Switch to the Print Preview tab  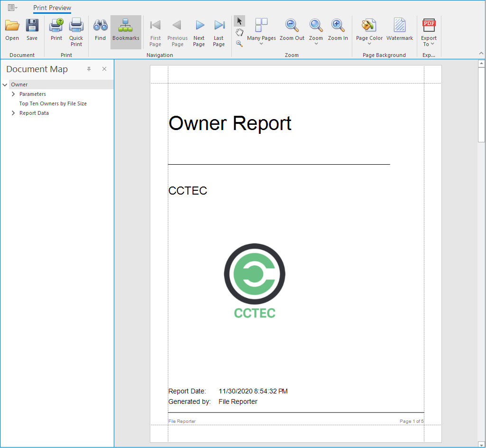click(52, 8)
